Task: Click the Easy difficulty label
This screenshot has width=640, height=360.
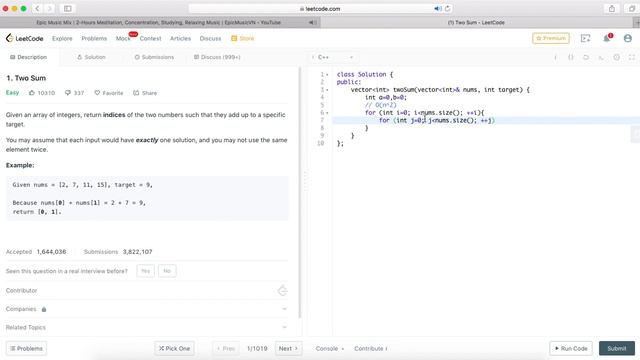Action: tap(12, 93)
